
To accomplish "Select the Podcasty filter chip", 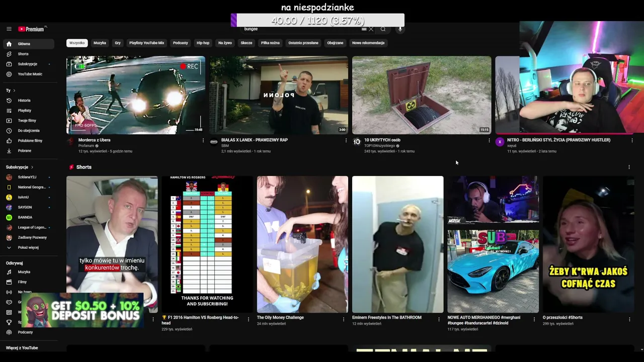I will point(180,43).
